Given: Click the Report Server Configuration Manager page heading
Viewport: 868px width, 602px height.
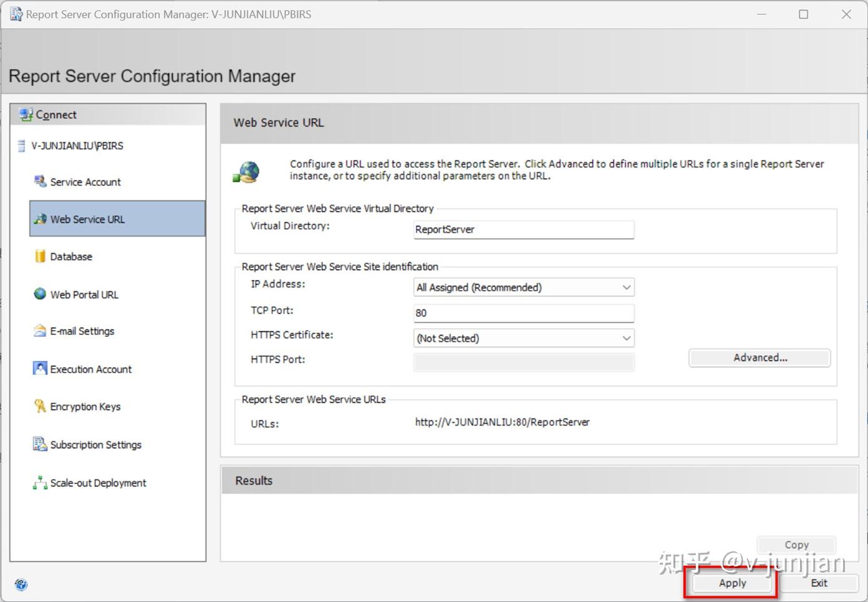Looking at the screenshot, I should 152,76.
